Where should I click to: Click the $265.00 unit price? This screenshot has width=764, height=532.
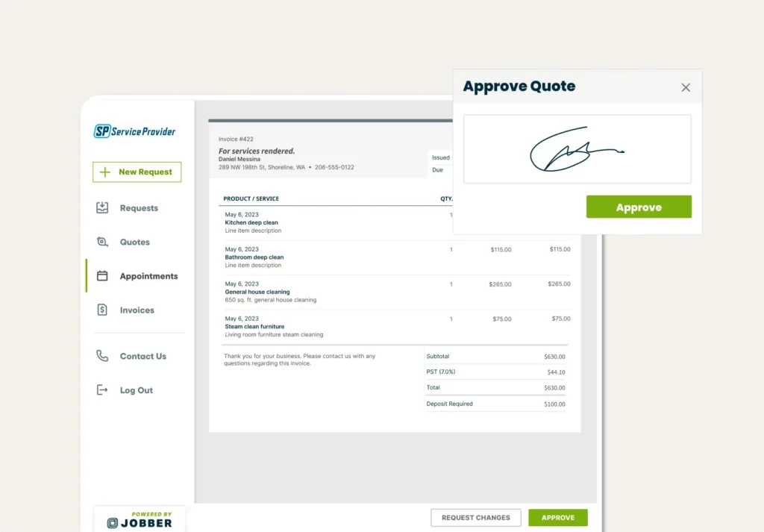coord(500,284)
